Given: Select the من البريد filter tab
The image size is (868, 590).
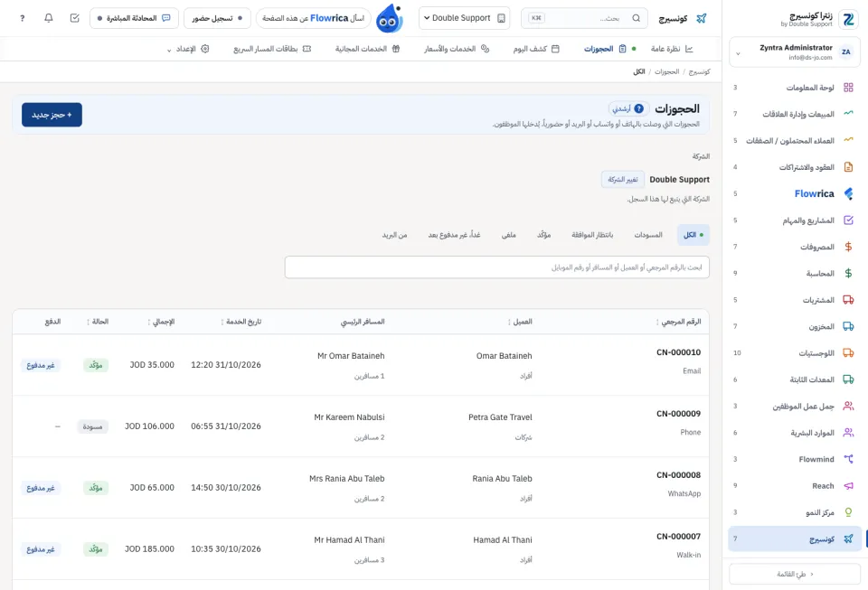Looking at the screenshot, I should pyautogui.click(x=394, y=235).
